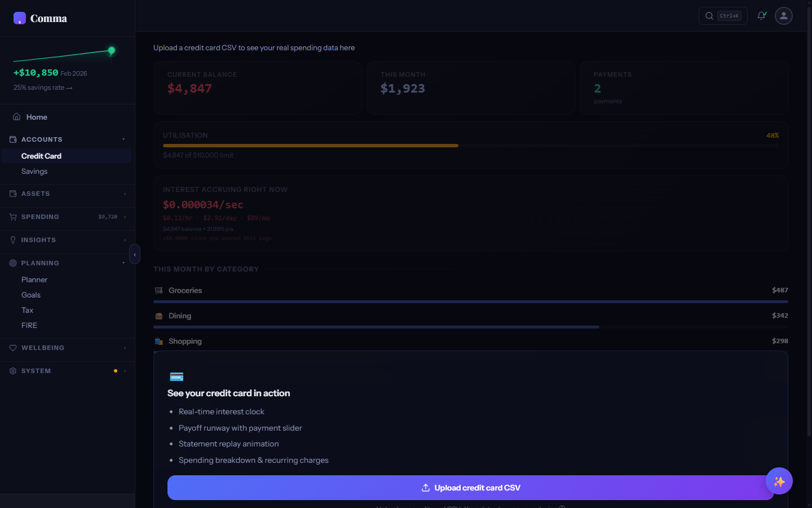Click the profile avatar icon

coord(783,16)
